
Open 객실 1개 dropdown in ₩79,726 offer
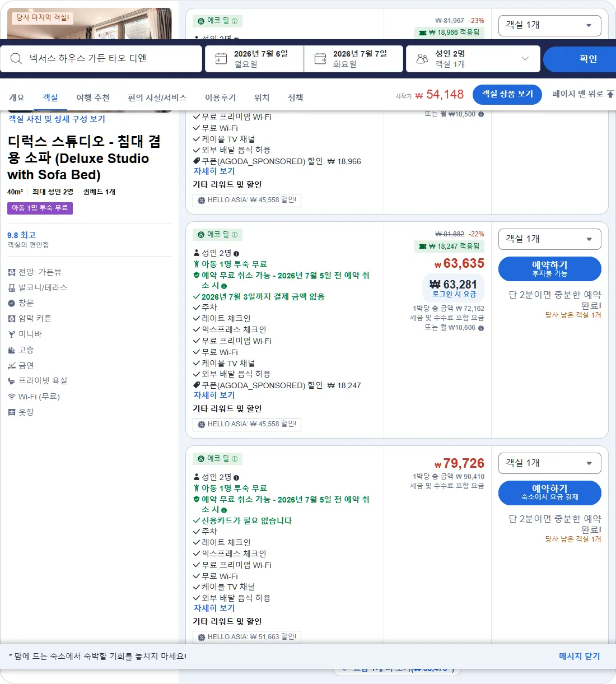pos(549,463)
